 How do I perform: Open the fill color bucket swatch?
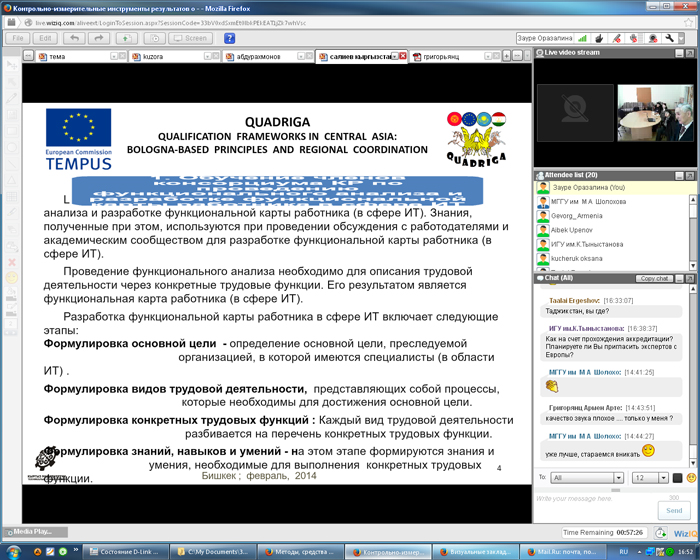point(12,294)
